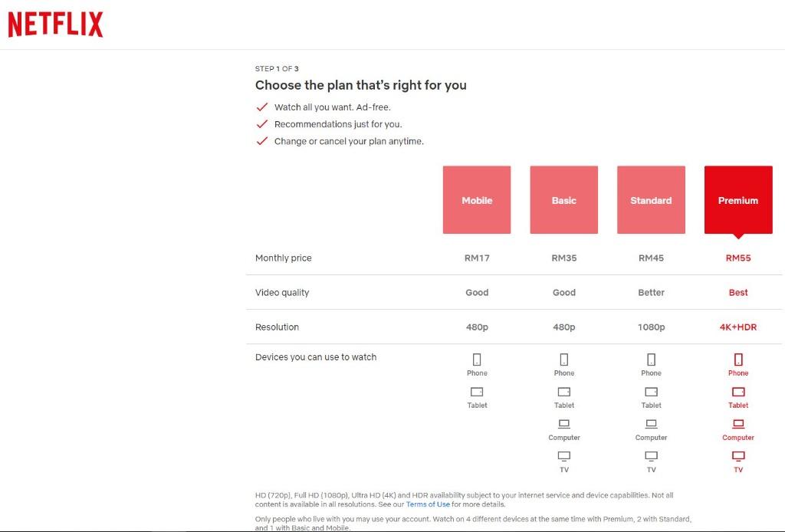The width and height of the screenshot is (785, 532).
Task: Click the 1080p resolution value
Action: 651,327
